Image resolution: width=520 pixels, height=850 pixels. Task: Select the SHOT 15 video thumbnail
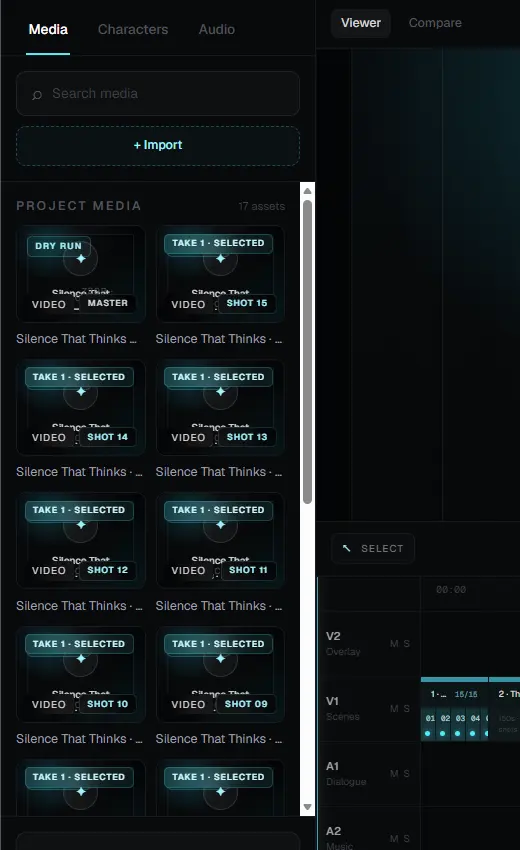point(220,274)
